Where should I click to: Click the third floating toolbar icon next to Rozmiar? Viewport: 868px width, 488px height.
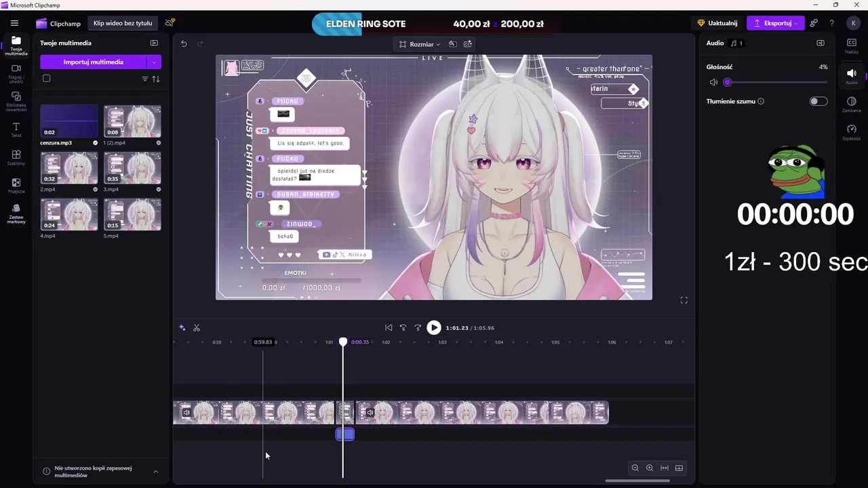[x=467, y=44]
